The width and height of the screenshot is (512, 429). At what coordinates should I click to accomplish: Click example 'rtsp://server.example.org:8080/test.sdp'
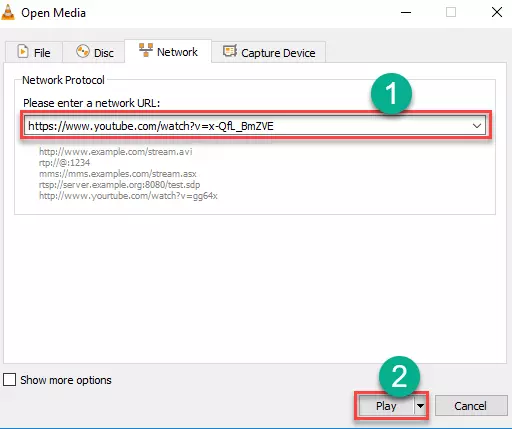pos(119,185)
